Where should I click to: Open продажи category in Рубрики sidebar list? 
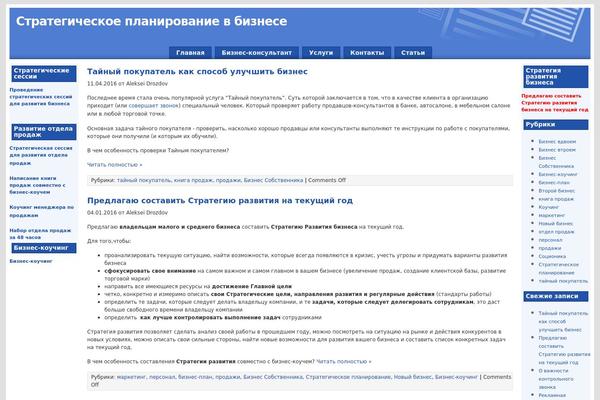[549, 248]
